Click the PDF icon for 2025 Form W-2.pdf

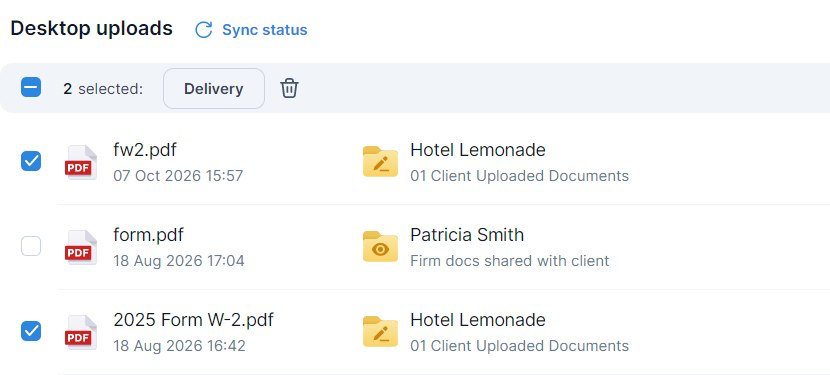80,332
